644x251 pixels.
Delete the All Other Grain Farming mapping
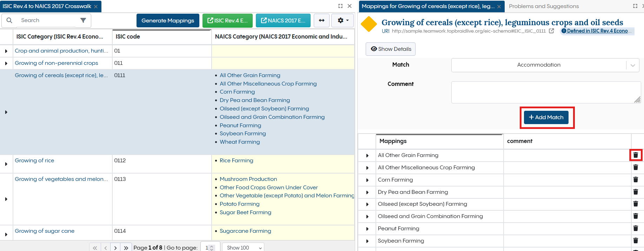636,155
